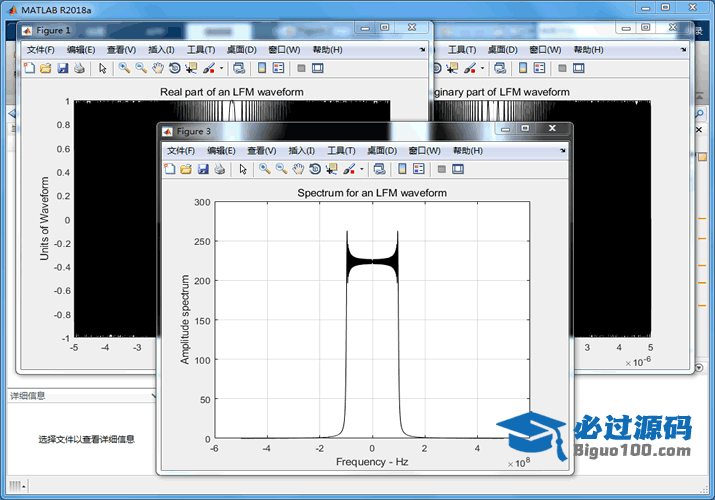Toggle Insert Colorbar in Figure 3 toolbar
The height and width of the screenshot is (500, 715).
[x=402, y=169]
